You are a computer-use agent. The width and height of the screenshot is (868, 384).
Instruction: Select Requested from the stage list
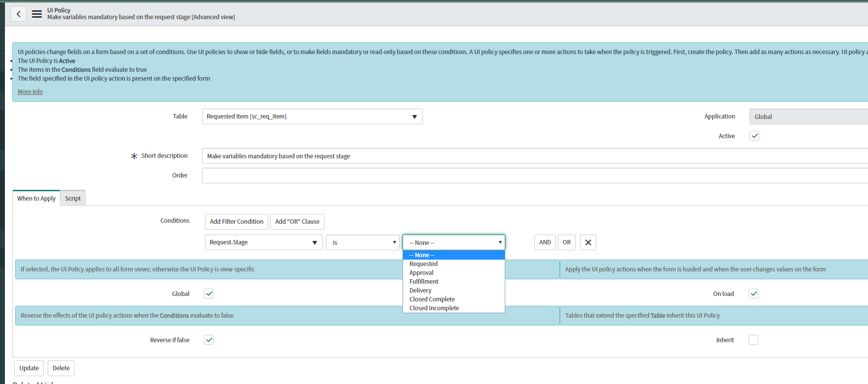tap(454, 264)
